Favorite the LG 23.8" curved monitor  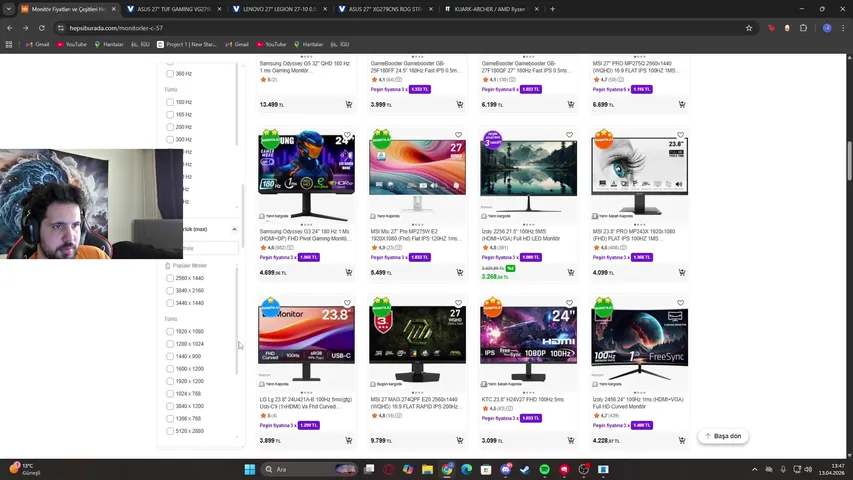coord(347,303)
